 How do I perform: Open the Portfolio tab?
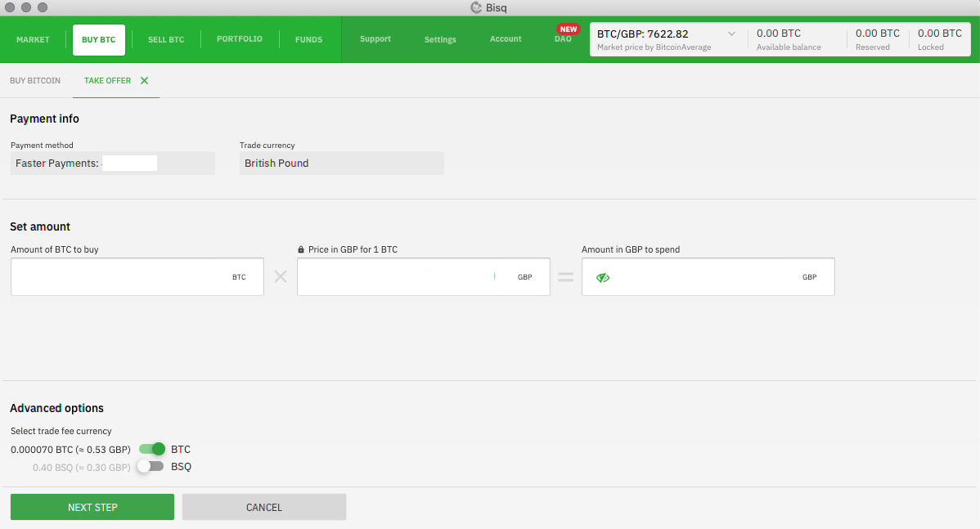tap(240, 38)
